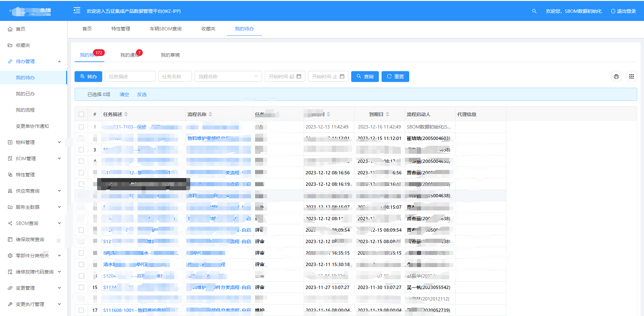Check the 2023-12-12 08:16:19 row checkbox
Screen dimensions: 644x316
(x=81, y=184)
